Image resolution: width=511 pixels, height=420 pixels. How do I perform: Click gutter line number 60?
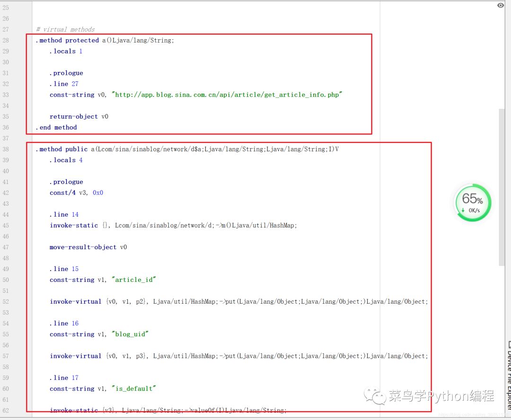tap(6, 389)
